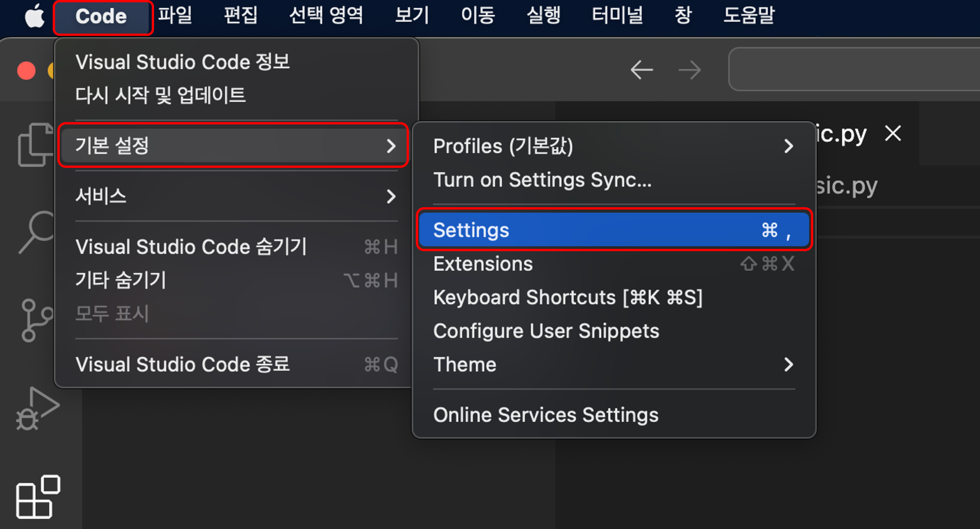980x529 pixels.
Task: Open the 도움말 menu
Action: pos(749,16)
